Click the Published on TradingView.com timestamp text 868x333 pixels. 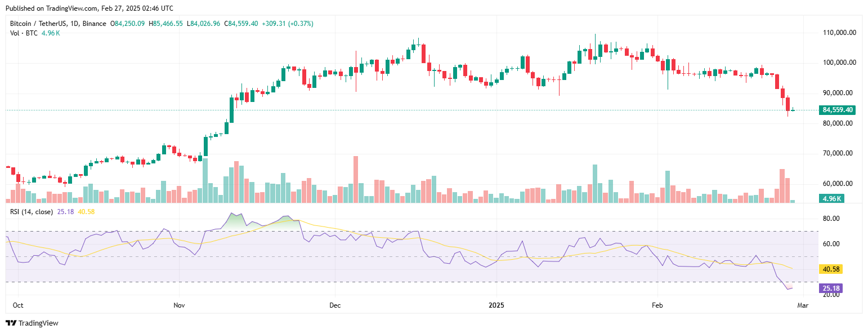tap(89, 8)
